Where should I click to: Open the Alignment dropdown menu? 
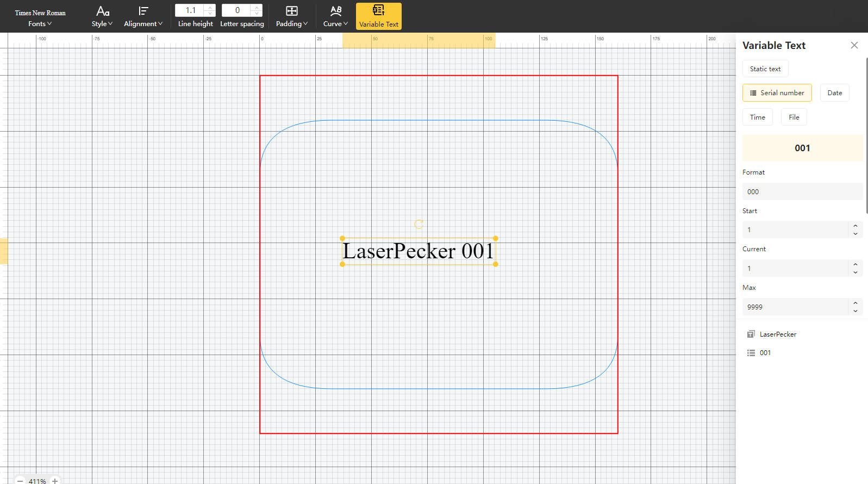143,17
